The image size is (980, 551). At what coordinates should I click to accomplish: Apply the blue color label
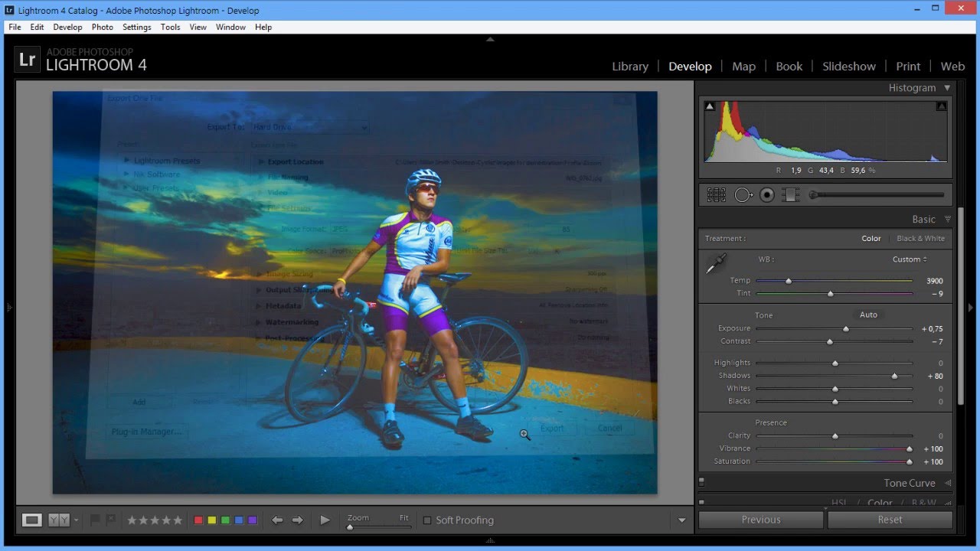pos(239,520)
